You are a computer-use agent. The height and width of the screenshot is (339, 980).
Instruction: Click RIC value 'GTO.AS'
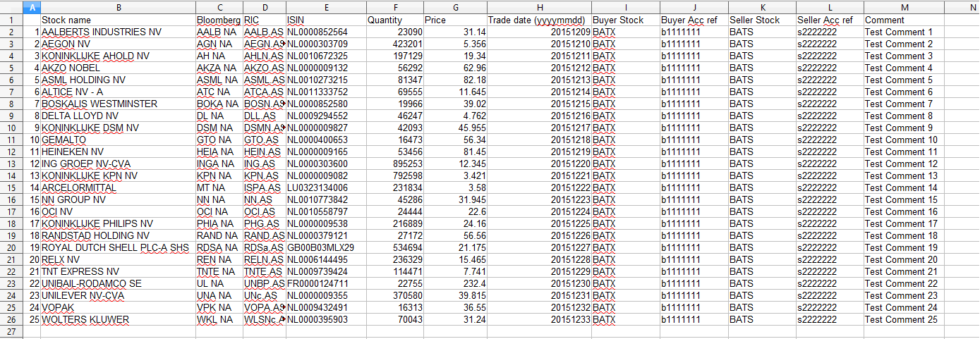[x=264, y=140]
